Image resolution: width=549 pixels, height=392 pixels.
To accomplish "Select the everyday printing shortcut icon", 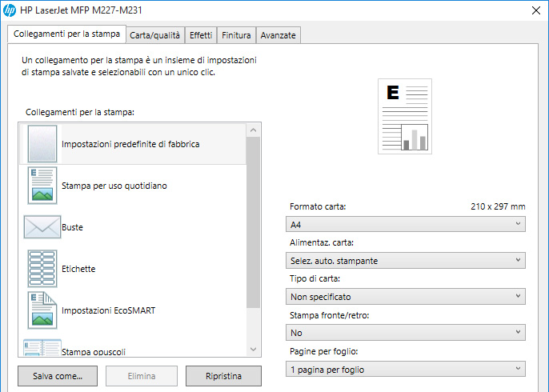I will (x=42, y=186).
